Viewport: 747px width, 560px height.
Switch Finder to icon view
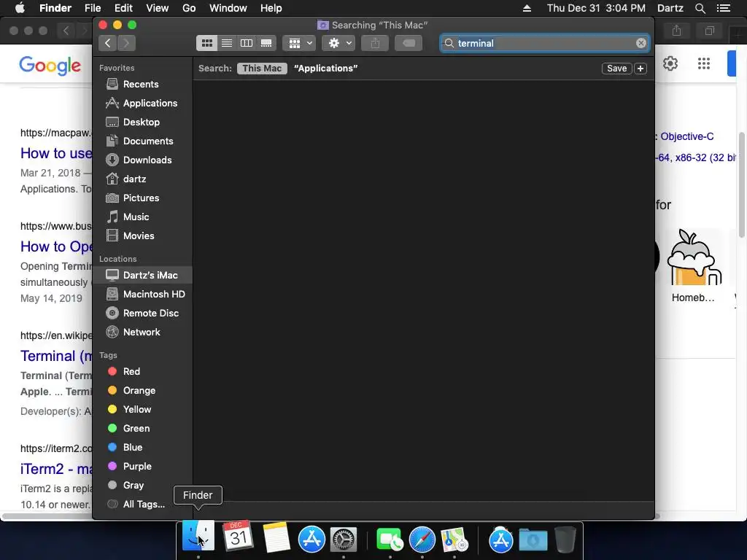coord(206,43)
